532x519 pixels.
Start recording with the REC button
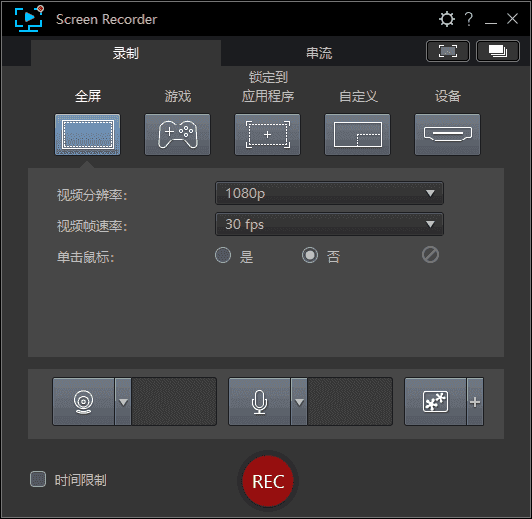click(268, 481)
